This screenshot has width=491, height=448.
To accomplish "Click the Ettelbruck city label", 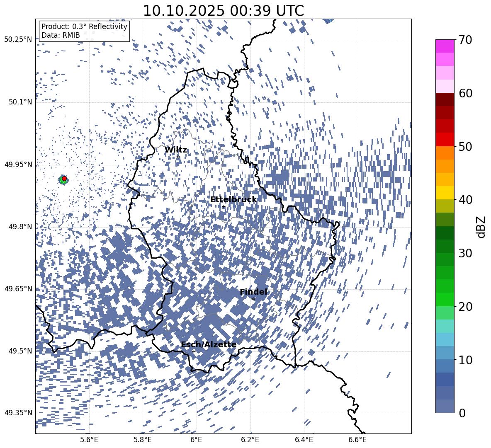I will [233, 200].
